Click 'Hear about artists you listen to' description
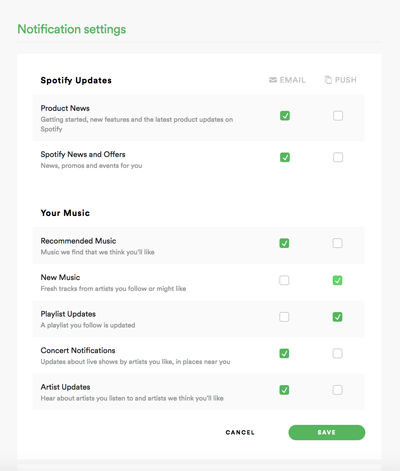Image resolution: width=400 pixels, height=471 pixels. [x=132, y=398]
